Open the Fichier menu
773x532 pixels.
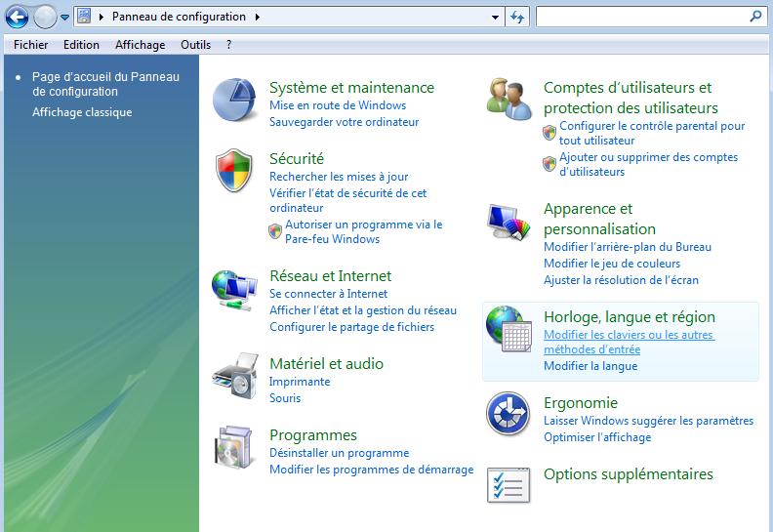pyautogui.click(x=31, y=45)
